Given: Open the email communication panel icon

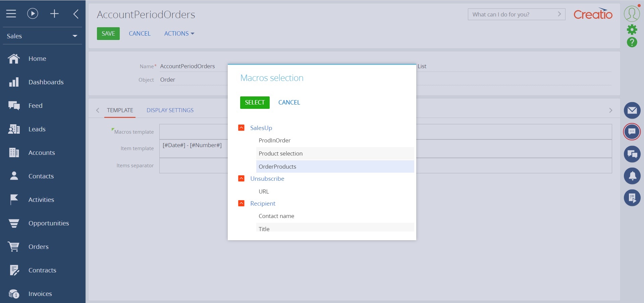Looking at the screenshot, I should pyautogui.click(x=632, y=110).
